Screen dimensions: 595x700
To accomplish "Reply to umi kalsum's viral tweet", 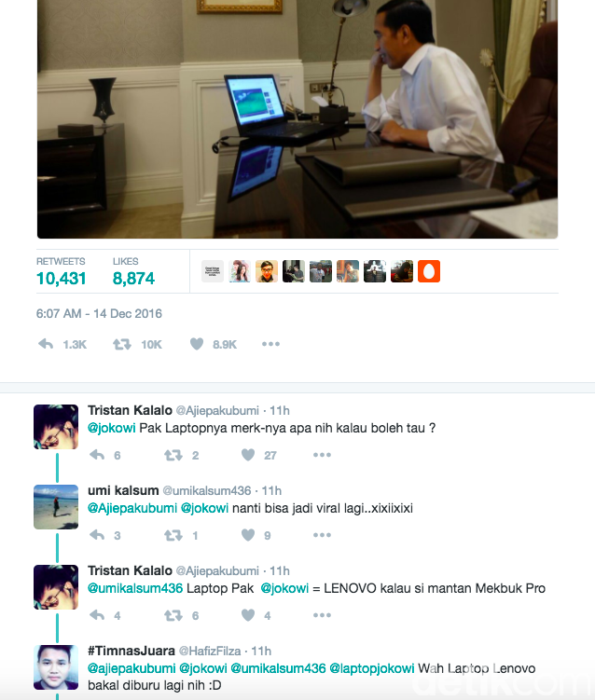I will [97, 535].
